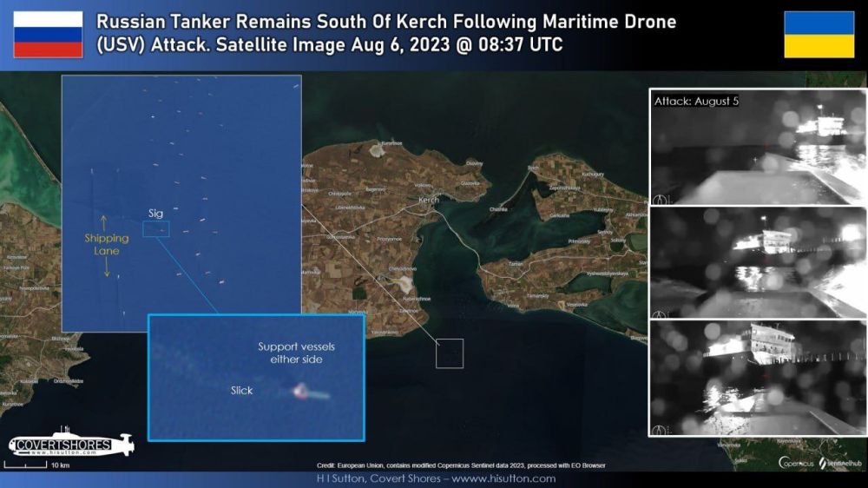Click the compass icon in bottom attack image

660,429
